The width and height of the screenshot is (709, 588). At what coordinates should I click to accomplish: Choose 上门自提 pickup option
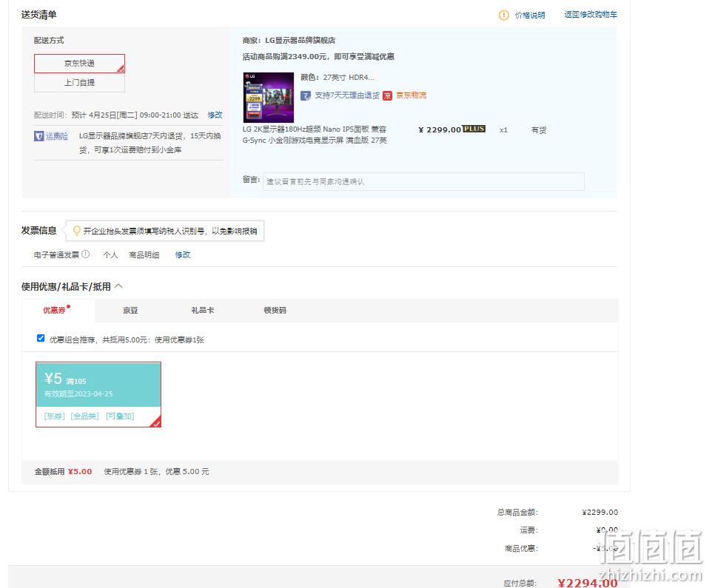(x=79, y=83)
